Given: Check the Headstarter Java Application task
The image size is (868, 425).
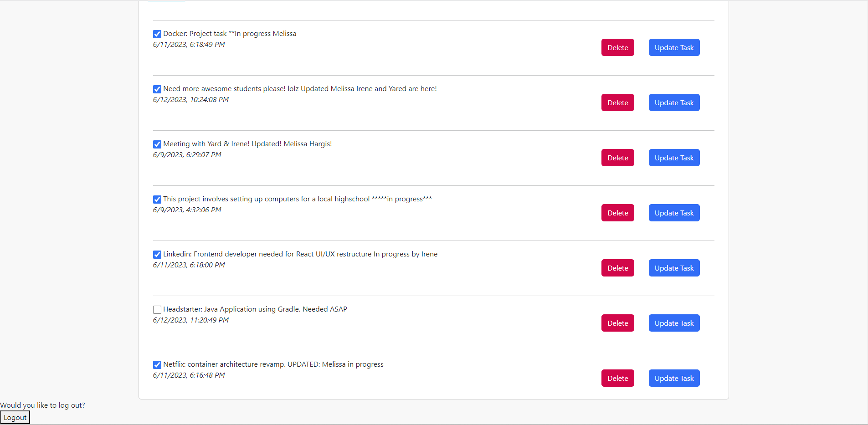Looking at the screenshot, I should click(157, 309).
